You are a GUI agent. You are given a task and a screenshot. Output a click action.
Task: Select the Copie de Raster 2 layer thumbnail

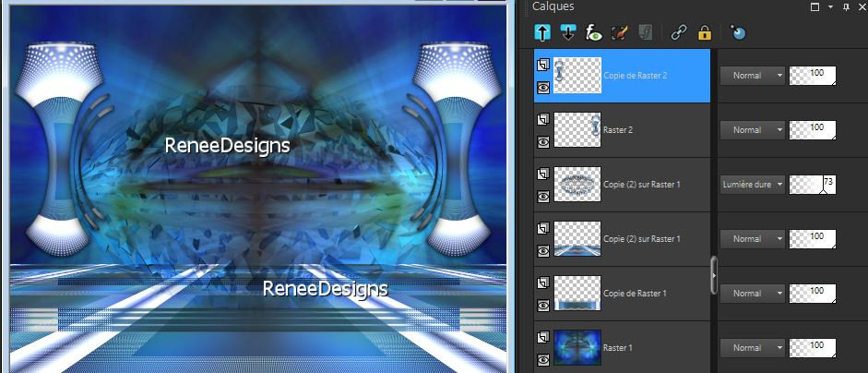point(577,75)
